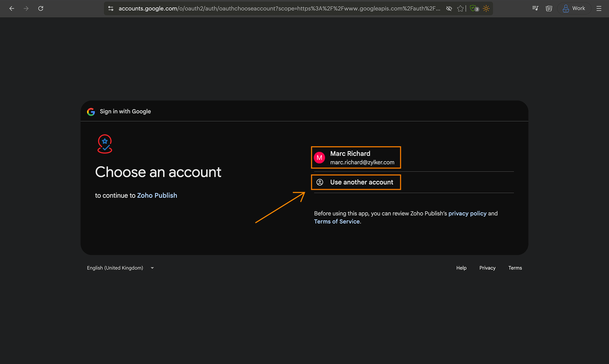Open site information icon in address bar
609x364 pixels.
pos(111,8)
